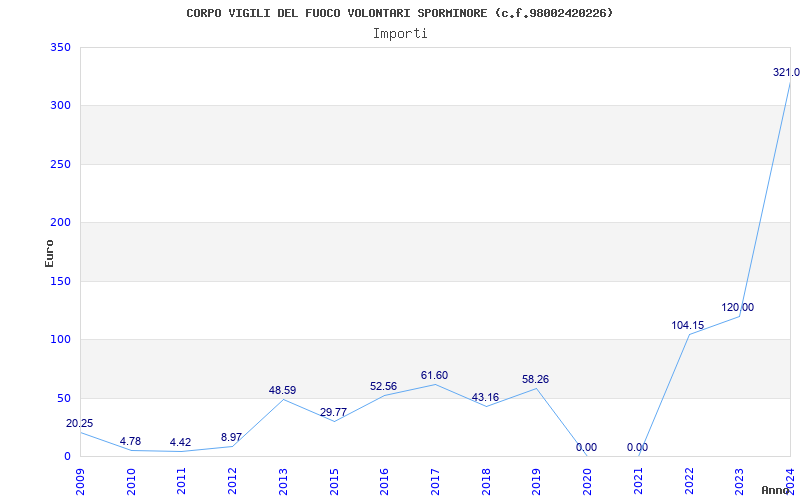800x500 pixels.
Task: Select the 120.00 data value label
Action: click(x=737, y=308)
